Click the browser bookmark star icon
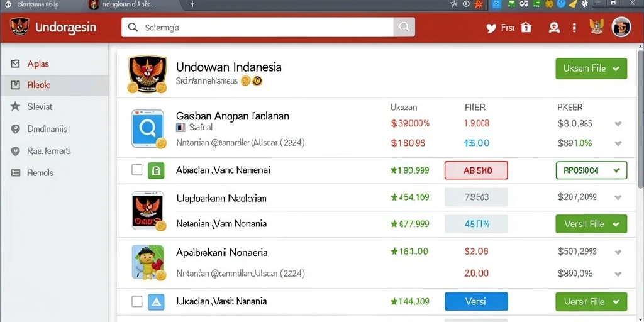 (453, 4)
